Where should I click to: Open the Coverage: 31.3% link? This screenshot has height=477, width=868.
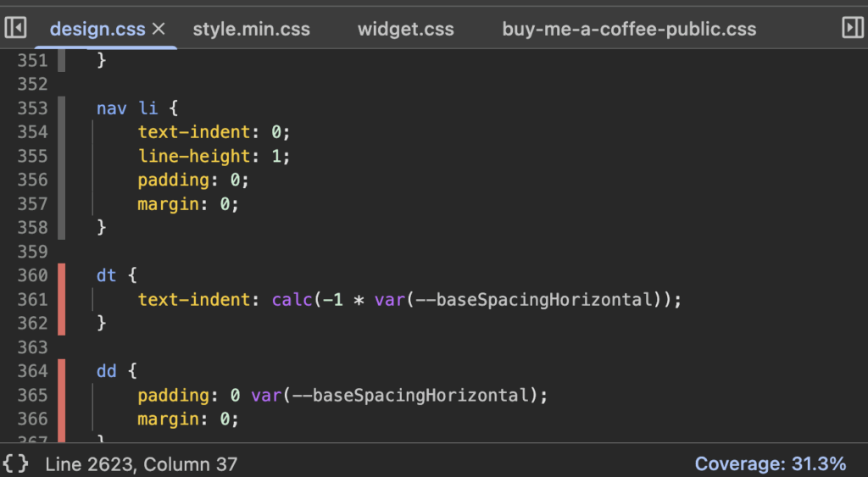pyautogui.click(x=770, y=463)
